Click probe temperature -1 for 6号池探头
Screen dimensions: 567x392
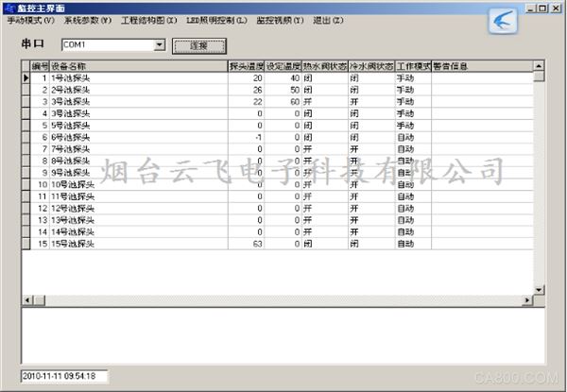pyautogui.click(x=247, y=137)
